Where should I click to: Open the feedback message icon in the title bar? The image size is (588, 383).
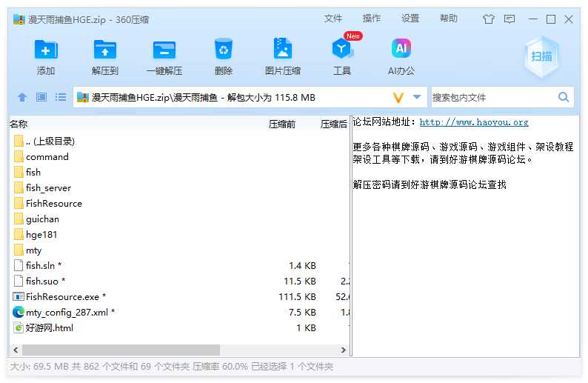tap(510, 19)
